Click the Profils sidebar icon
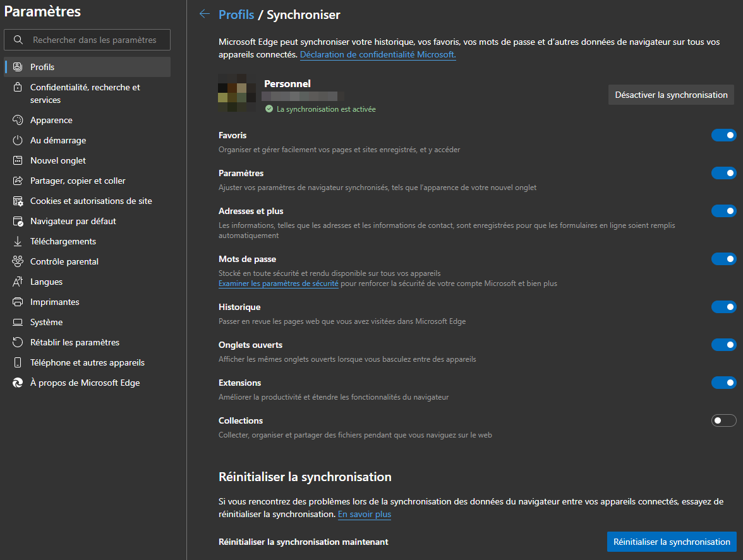The image size is (743, 560). point(18,67)
